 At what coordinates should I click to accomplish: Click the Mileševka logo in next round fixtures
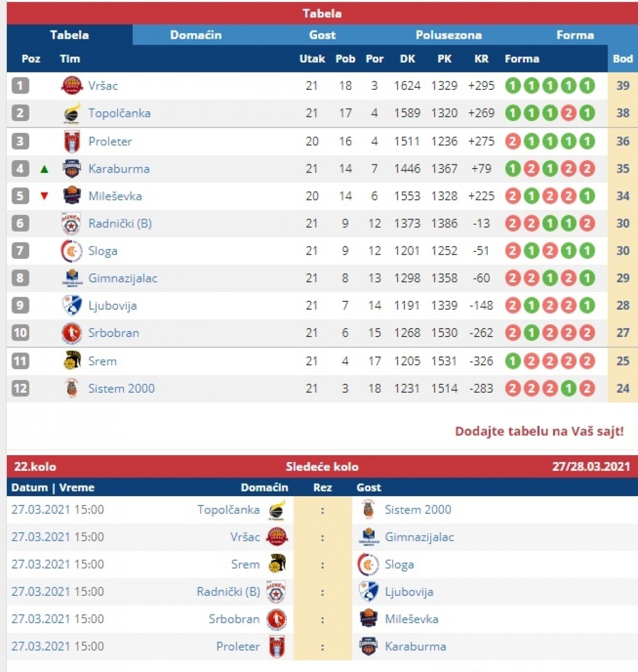368,619
